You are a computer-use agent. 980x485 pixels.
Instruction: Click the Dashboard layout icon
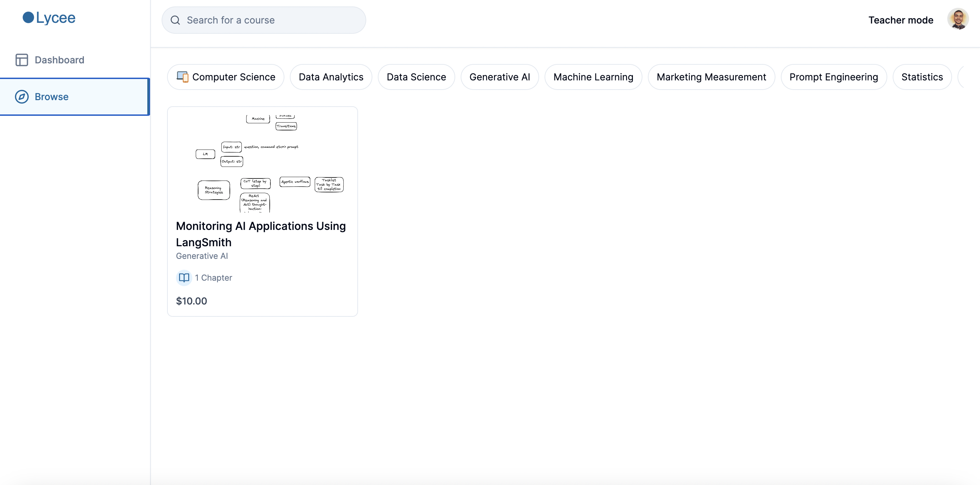[22, 60]
